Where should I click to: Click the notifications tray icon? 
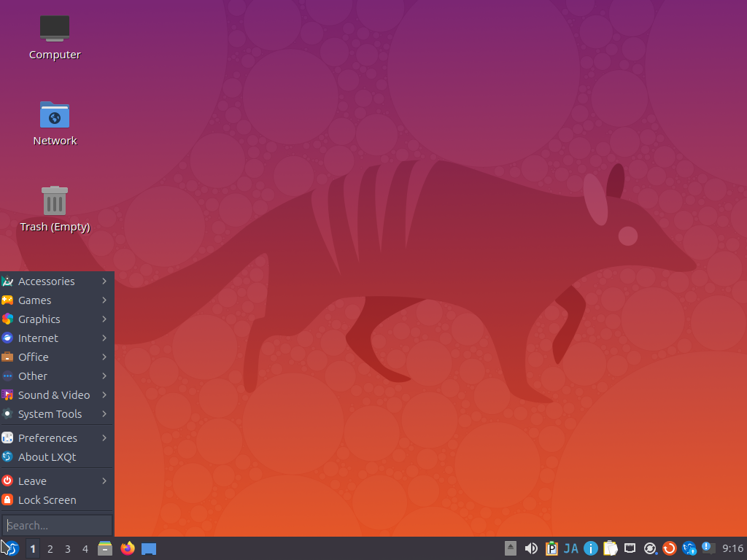pos(706,548)
